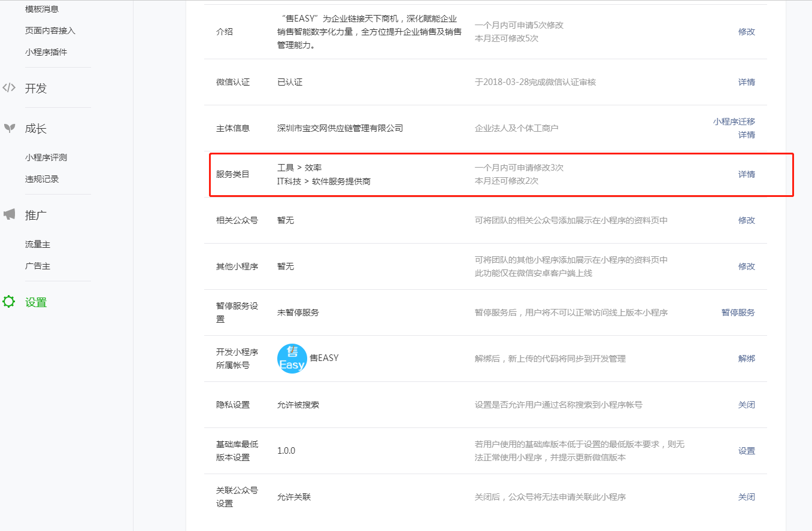Click 暂无 in 相关公众号 row

coord(286,220)
